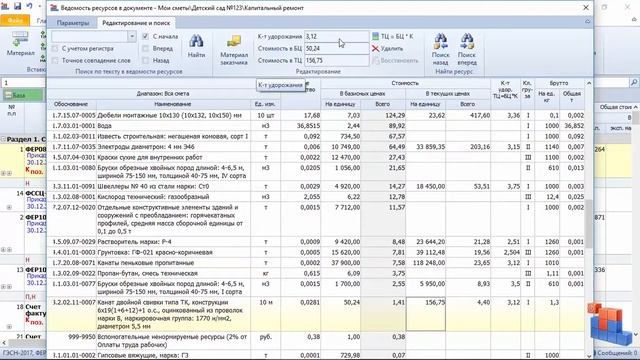Click the vertical scrollbar thumb of the resource table
This screenshot has height=360, width=640.
pyautogui.click(x=589, y=223)
